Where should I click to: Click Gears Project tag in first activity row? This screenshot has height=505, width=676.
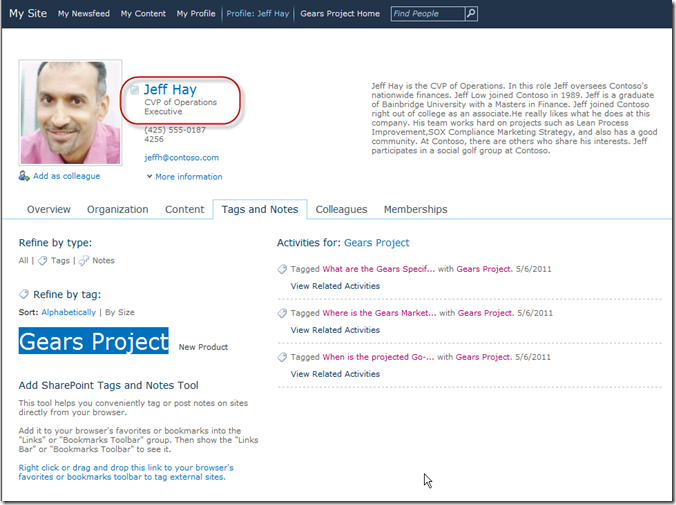point(485,269)
